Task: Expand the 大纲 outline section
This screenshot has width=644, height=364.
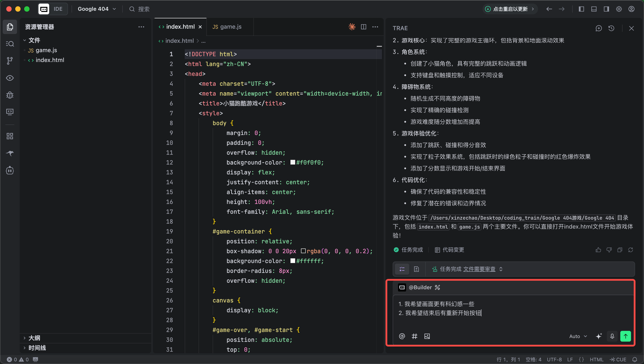Action: [34, 338]
